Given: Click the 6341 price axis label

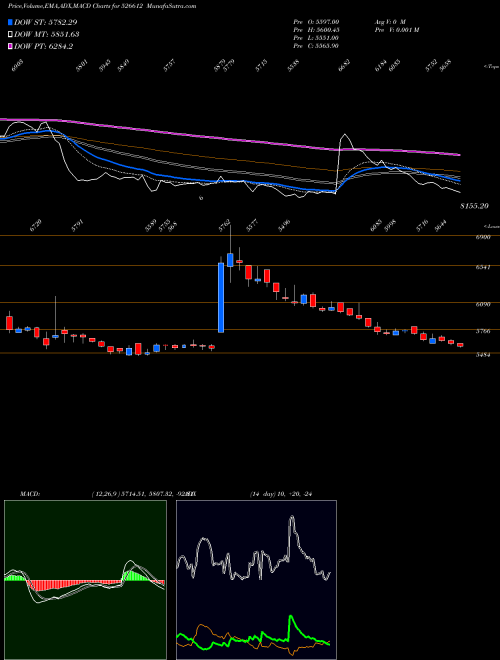Looking at the screenshot, I should point(482,267).
